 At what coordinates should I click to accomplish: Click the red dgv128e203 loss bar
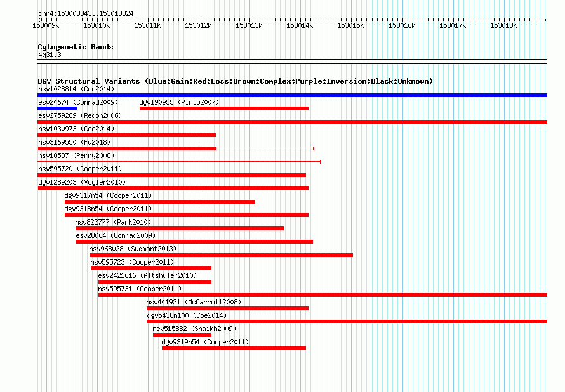point(173,188)
